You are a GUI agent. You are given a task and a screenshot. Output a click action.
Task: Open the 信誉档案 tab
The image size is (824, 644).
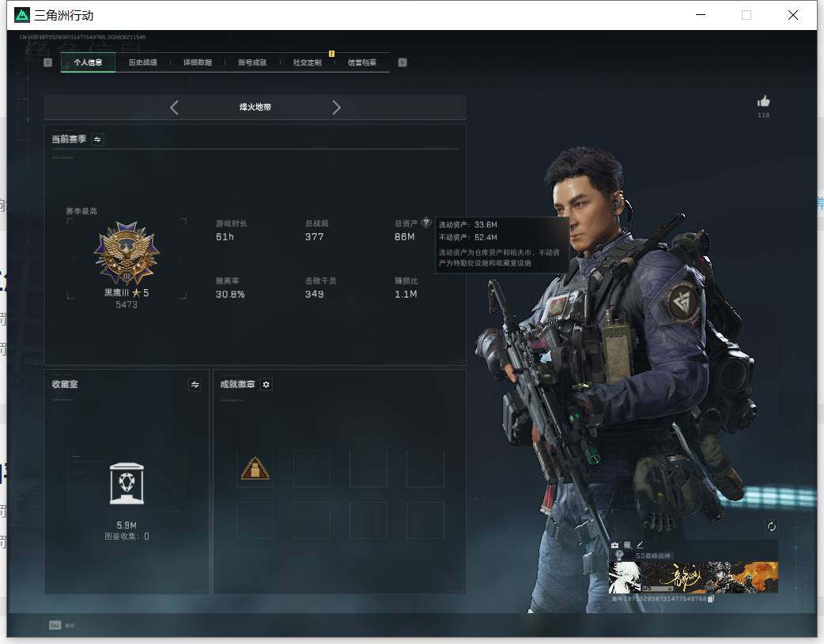(x=362, y=62)
